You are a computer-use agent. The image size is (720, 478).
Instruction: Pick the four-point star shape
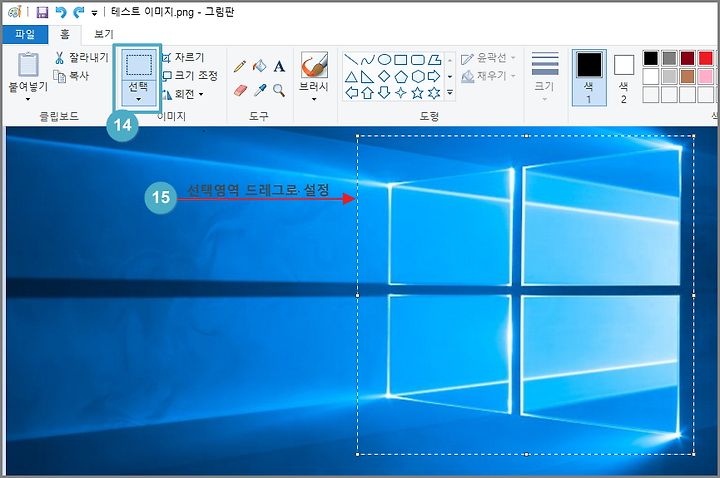401,93
